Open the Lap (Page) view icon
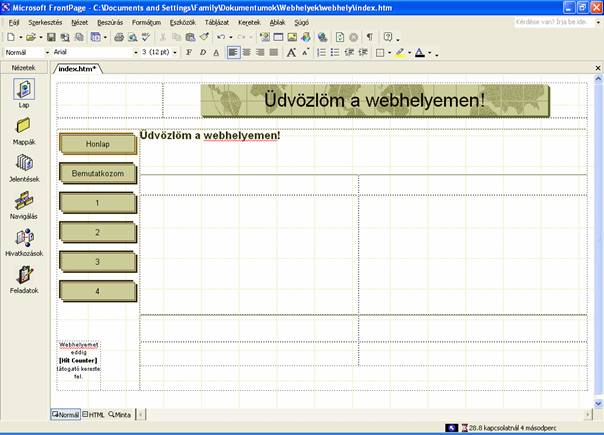This screenshot has height=435, width=604. click(24, 90)
